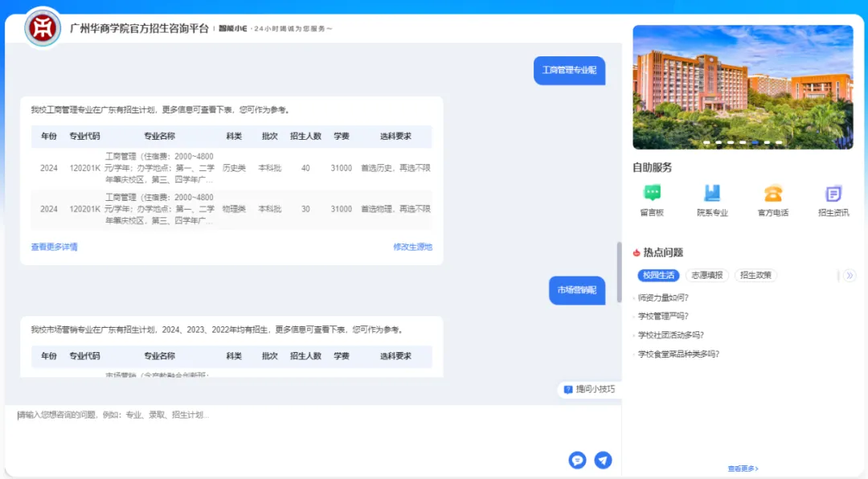The height and width of the screenshot is (479, 868).
Task: Open the 院系专业 book icon
Action: [712, 194]
